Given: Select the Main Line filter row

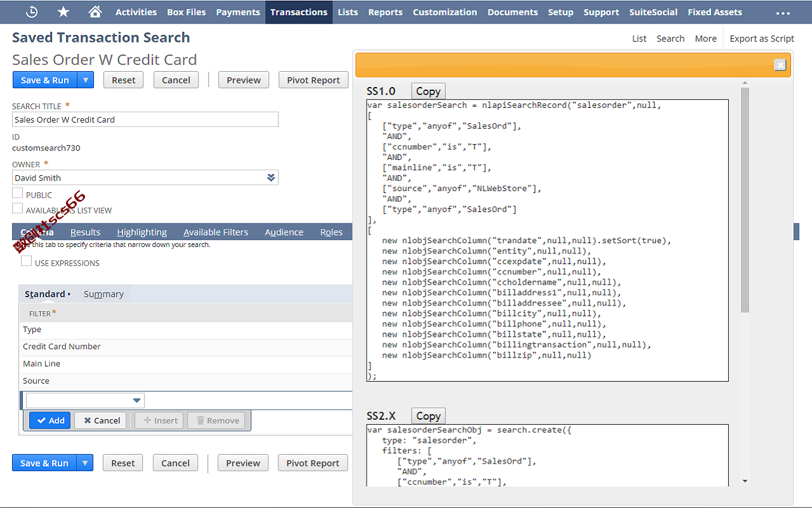Looking at the screenshot, I should click(186, 364).
